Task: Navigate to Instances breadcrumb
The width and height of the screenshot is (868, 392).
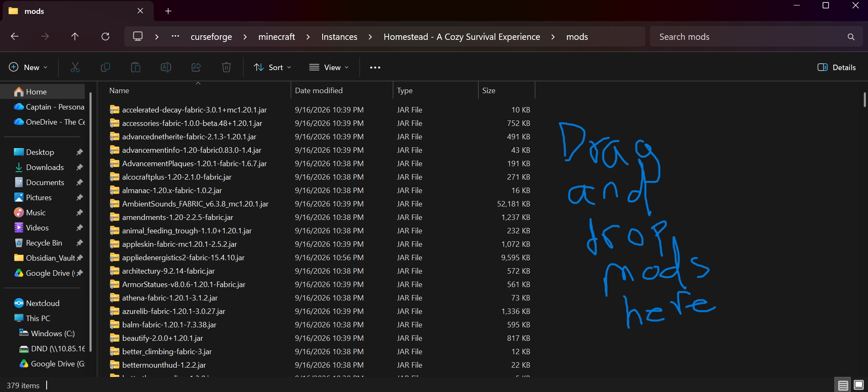Action: [339, 37]
